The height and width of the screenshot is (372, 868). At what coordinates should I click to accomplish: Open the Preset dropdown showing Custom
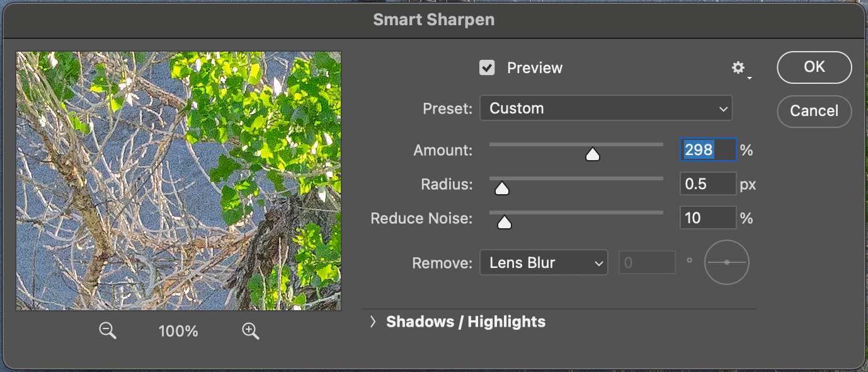tap(605, 108)
